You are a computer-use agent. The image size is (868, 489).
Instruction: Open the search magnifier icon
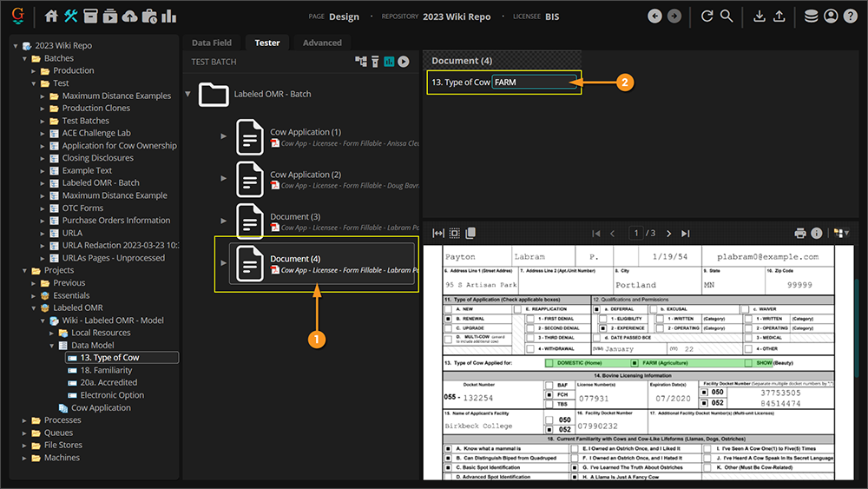click(727, 17)
